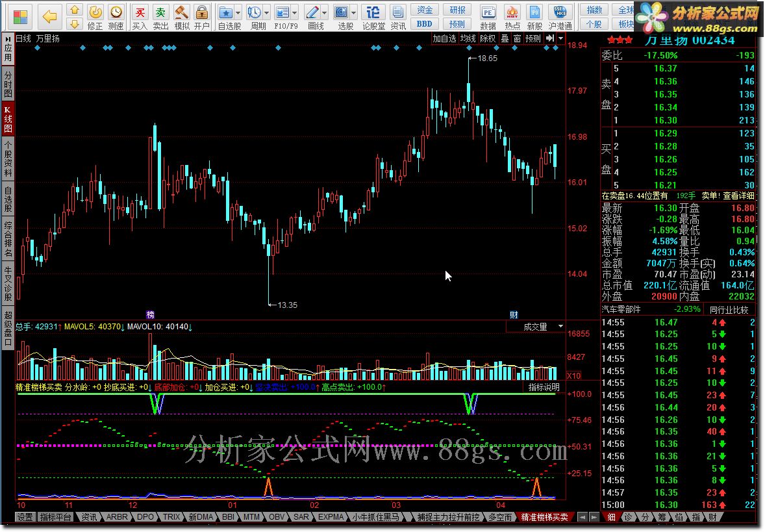The height and width of the screenshot is (532, 765).
Task: Open the 论股堂 forum icon
Action: click(x=373, y=17)
